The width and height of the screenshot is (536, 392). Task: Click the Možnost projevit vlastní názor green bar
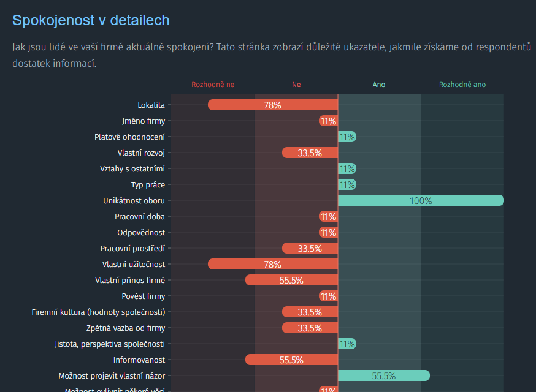383,375
